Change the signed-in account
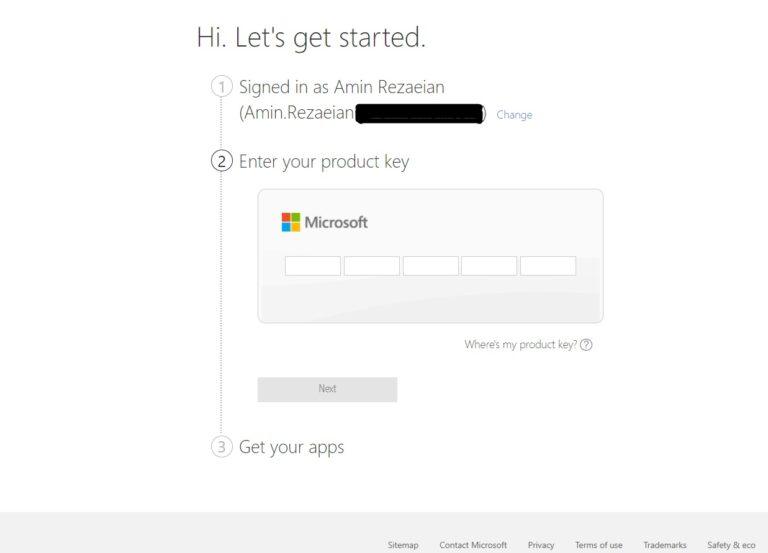This screenshot has height=553, width=768. coord(514,115)
